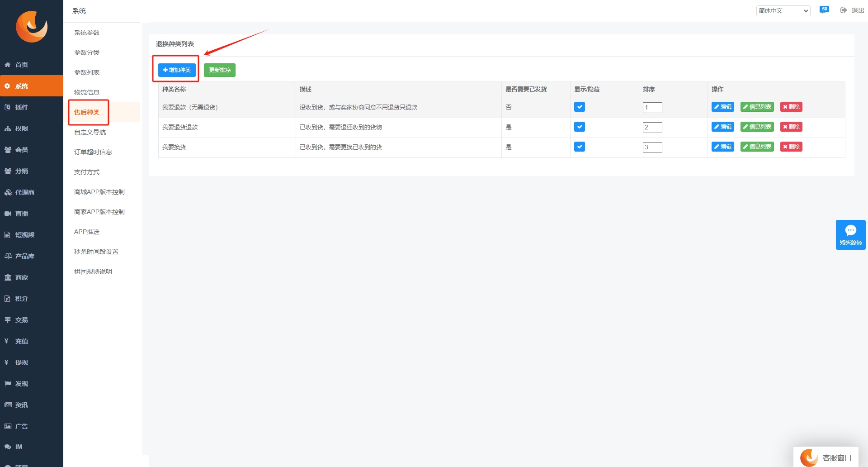Delete the 我要换货 row
Image resolution: width=868 pixels, height=467 pixels.
[x=791, y=147]
